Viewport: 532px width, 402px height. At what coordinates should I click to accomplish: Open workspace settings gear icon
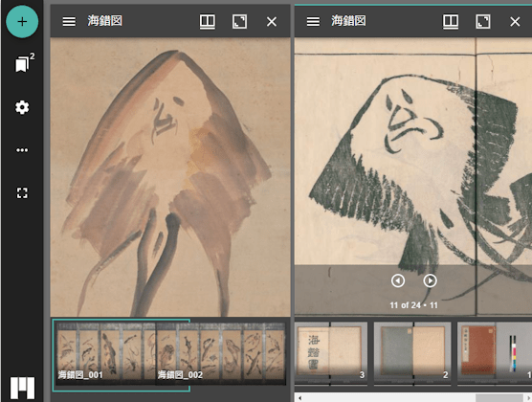tap(22, 107)
